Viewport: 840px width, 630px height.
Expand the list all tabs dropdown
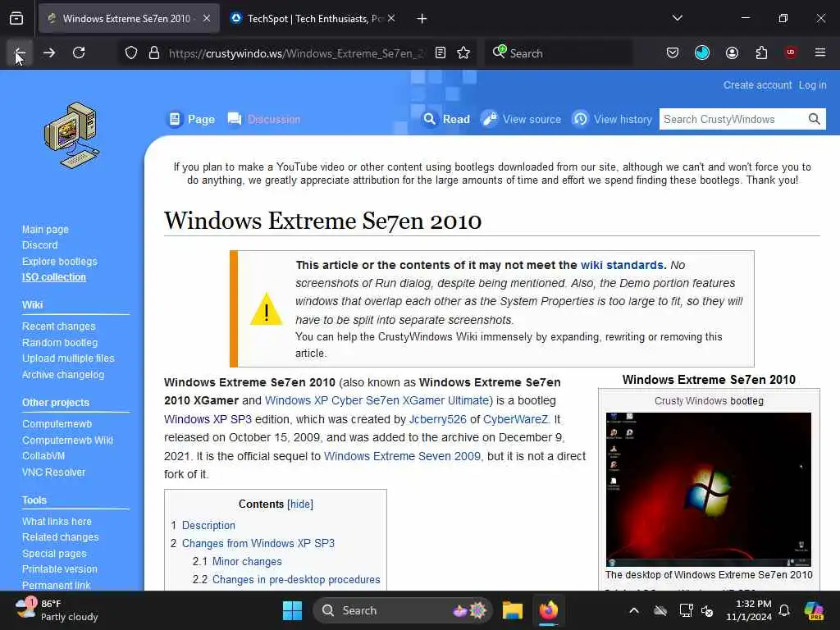click(678, 18)
